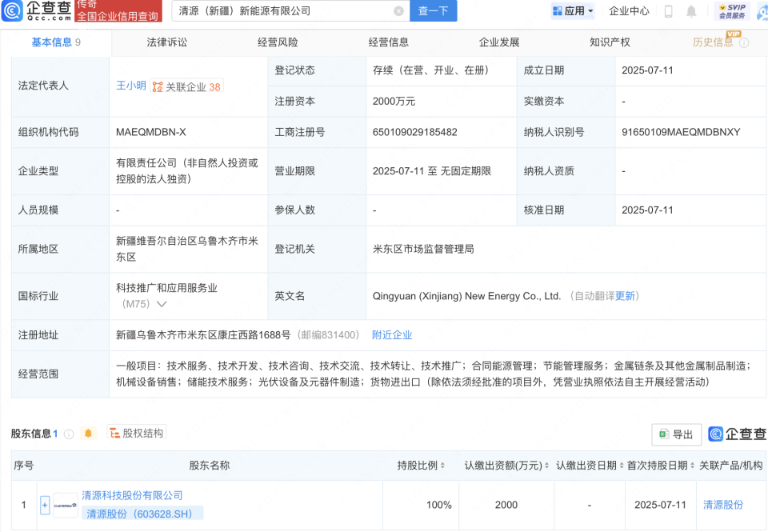This screenshot has width=768, height=532.
Task: Switch to the 企业发展 tab
Action: (499, 42)
